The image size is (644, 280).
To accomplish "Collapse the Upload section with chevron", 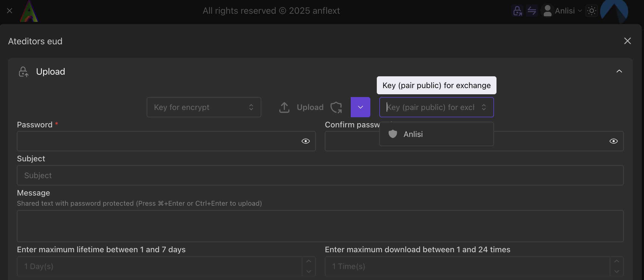I will coord(619,71).
